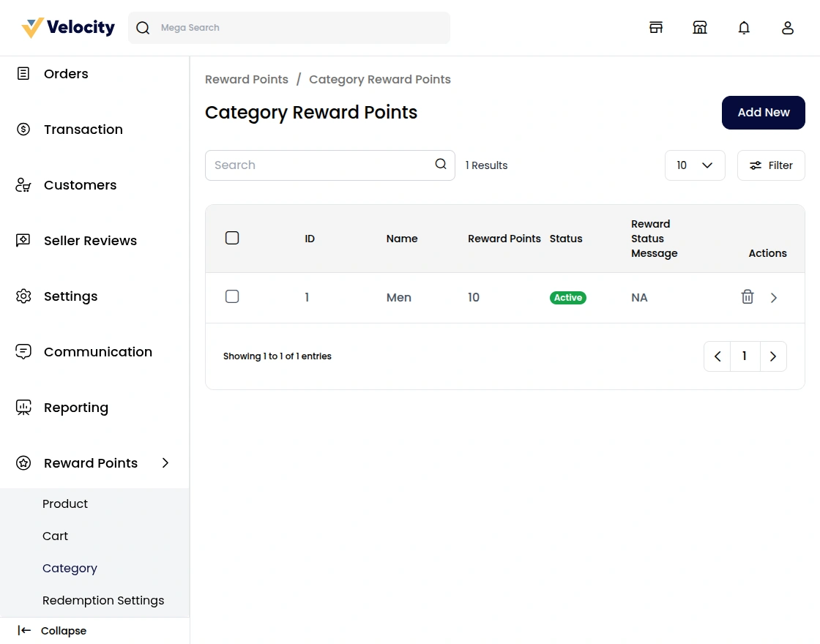820x644 pixels.
Task: Open the marketplace building icon in header
Action: point(700,28)
